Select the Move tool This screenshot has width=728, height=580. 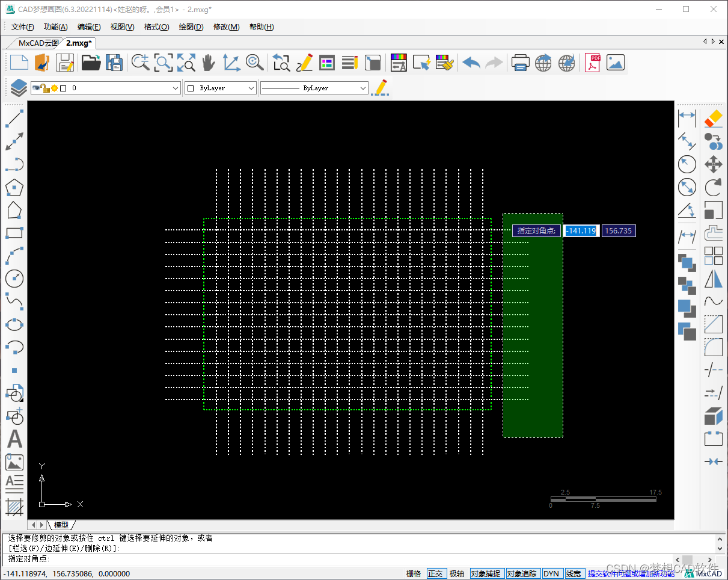click(x=713, y=164)
